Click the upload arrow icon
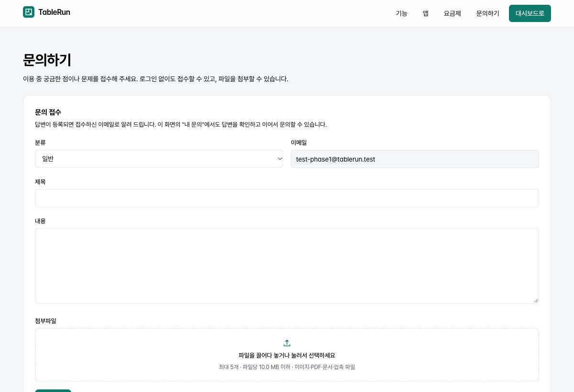Image resolution: width=574 pixels, height=392 pixels. pos(287,343)
